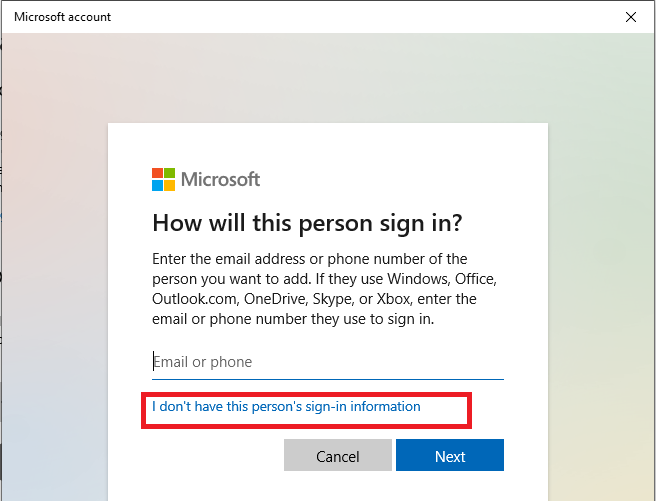Click the green square of the Microsoft logo
656x501 pixels.
click(x=169, y=173)
